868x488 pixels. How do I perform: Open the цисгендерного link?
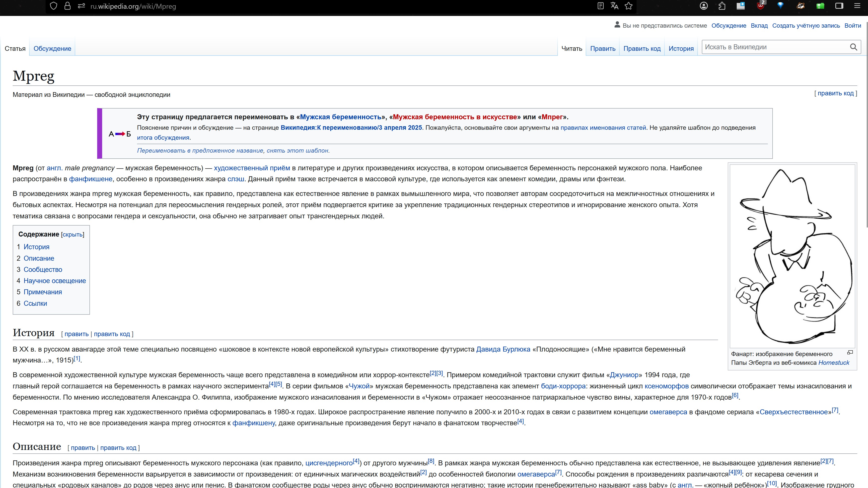pyautogui.click(x=329, y=463)
